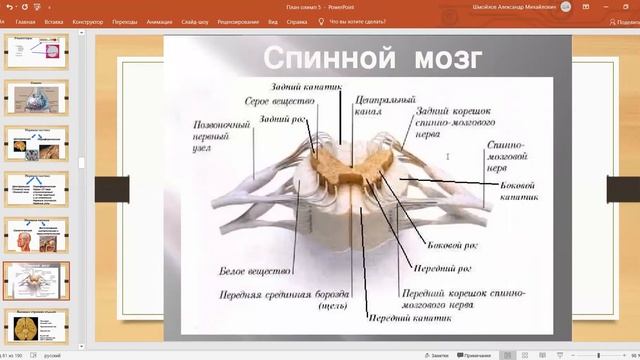Open Customize Quick Access Toolbar dropdown
This screenshot has width=640, height=360.
[49, 7]
